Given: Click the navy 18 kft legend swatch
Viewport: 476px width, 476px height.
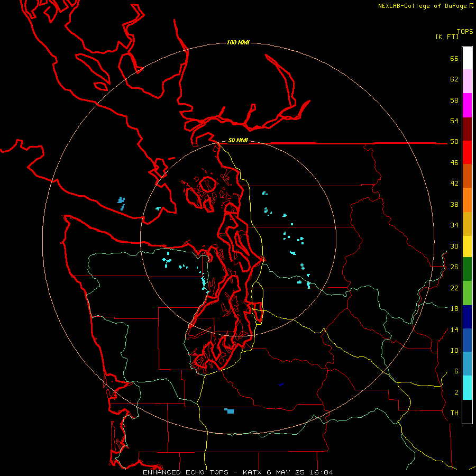Looking at the screenshot, I should point(467,317).
